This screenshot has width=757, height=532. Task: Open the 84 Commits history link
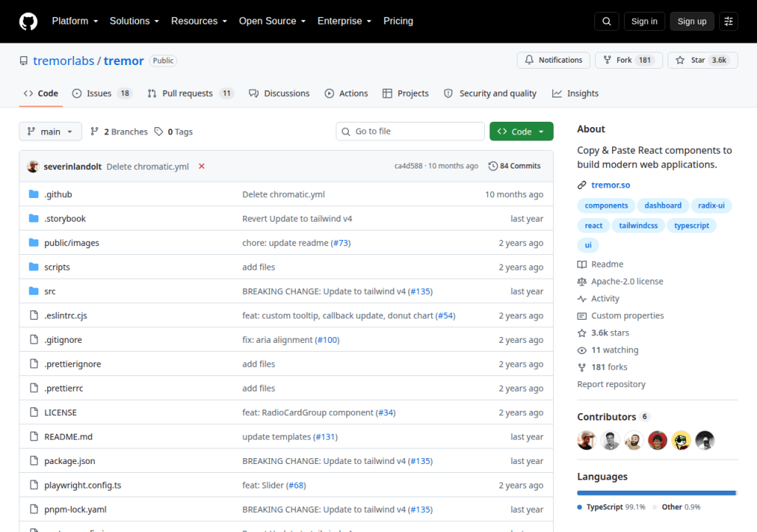point(515,166)
